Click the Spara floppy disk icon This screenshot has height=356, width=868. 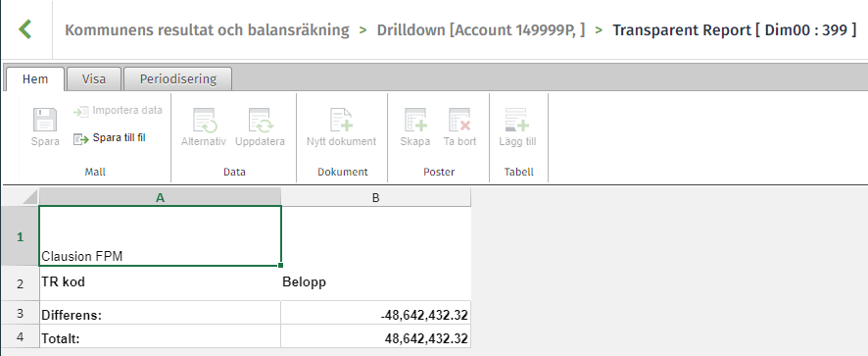tap(45, 120)
